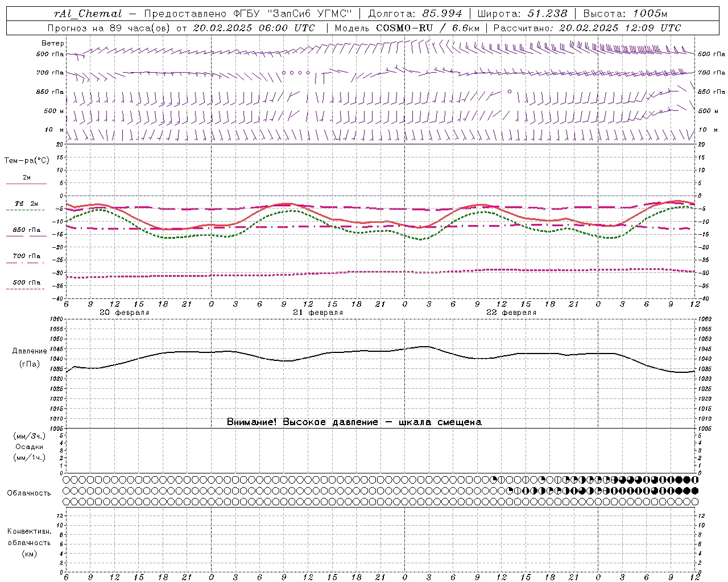Screen dimensions: 728x582
Task: Click the station name rAl_Chemal in header
Action: pyautogui.click(x=88, y=14)
